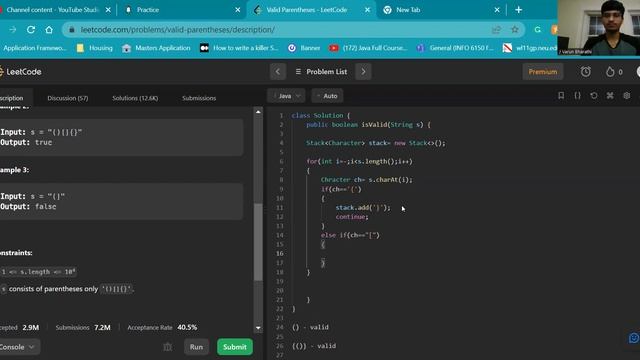
Task: Click description scrollbar up arrow
Action: [258, 112]
